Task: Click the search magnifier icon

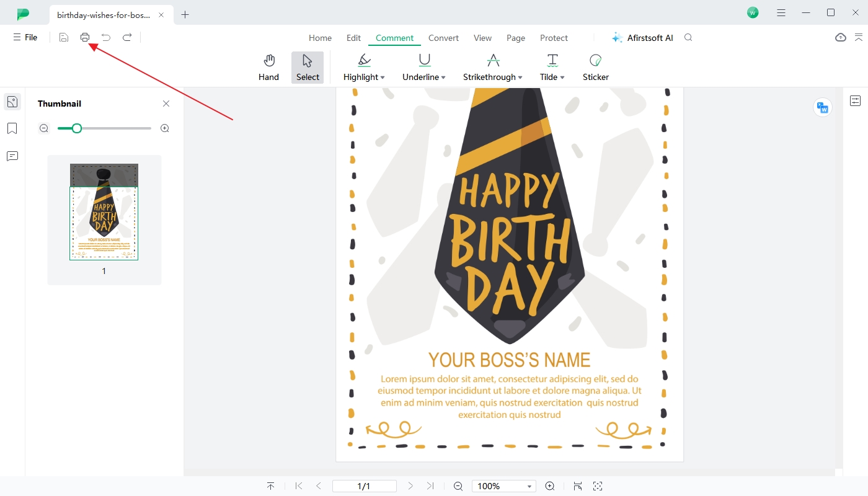Action: (688, 38)
